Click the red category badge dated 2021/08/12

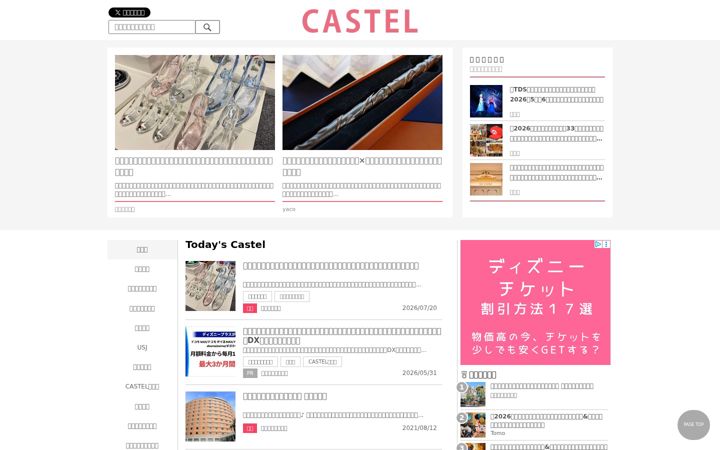point(250,428)
